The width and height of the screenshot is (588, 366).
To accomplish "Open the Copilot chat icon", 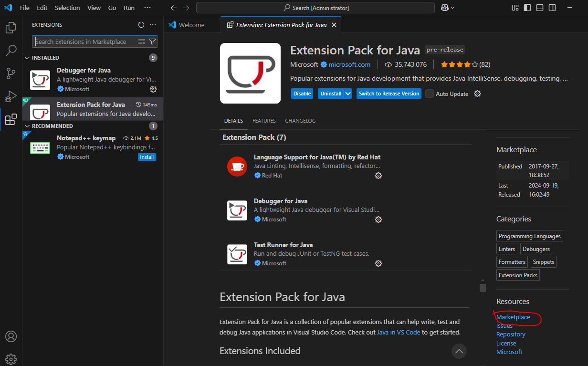I will click(445, 8).
